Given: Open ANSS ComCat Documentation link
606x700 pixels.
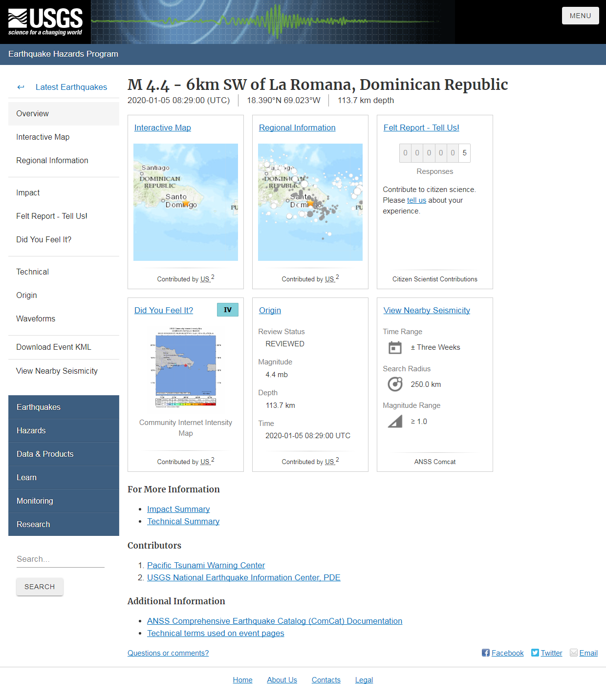Looking at the screenshot, I should (x=275, y=621).
